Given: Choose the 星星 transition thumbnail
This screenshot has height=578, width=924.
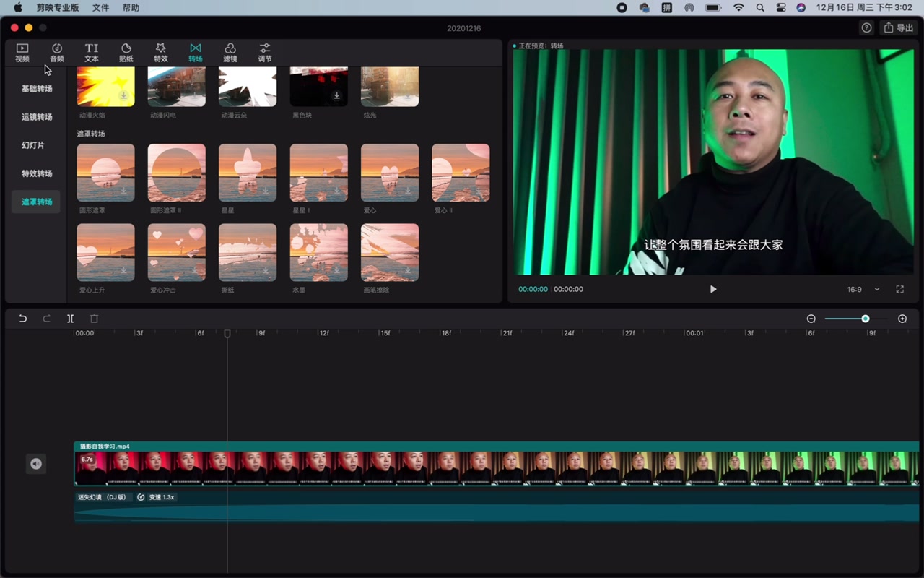Looking at the screenshot, I should (x=248, y=173).
